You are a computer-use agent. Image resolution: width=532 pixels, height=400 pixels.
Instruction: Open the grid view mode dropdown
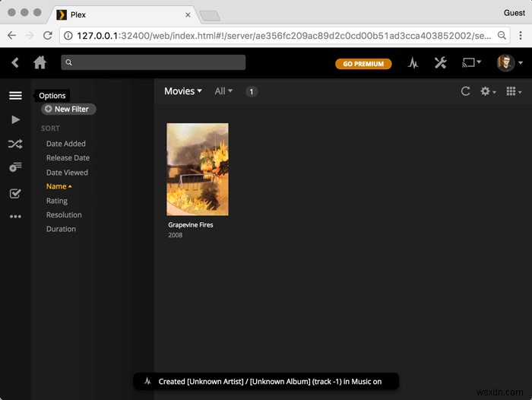coord(514,91)
